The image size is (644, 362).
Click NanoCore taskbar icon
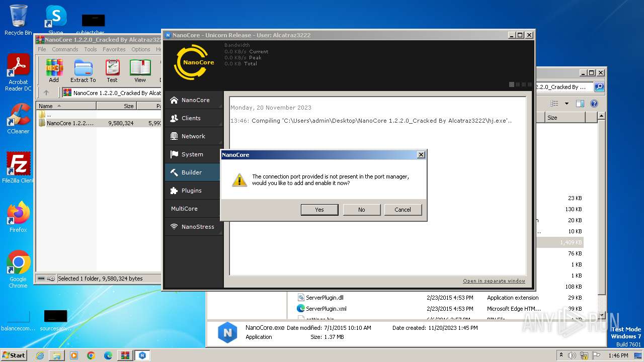point(142,355)
